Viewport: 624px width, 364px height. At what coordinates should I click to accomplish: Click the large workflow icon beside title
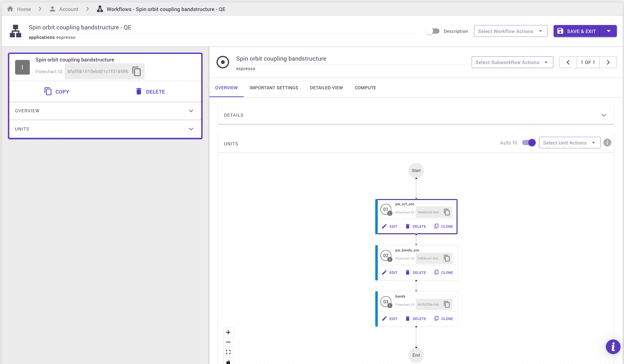pos(16,31)
